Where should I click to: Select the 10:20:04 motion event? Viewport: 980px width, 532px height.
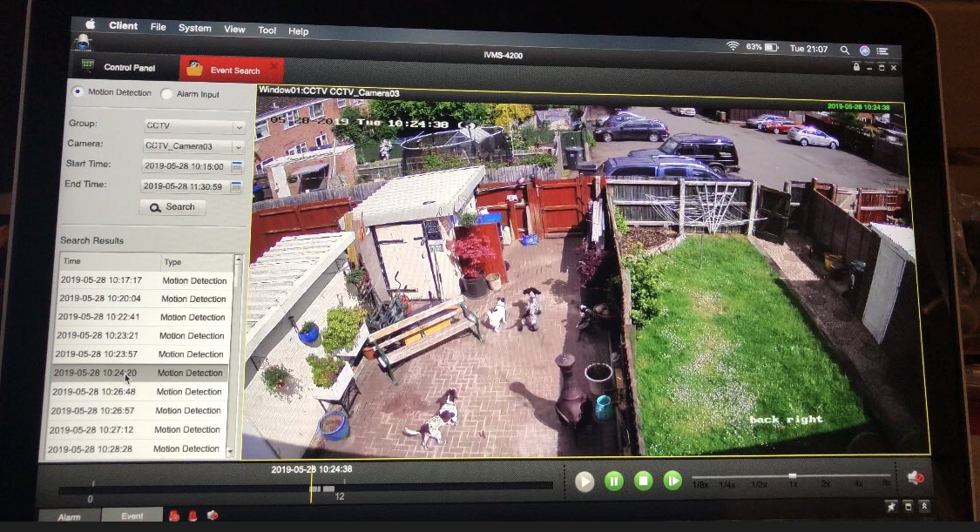144,299
